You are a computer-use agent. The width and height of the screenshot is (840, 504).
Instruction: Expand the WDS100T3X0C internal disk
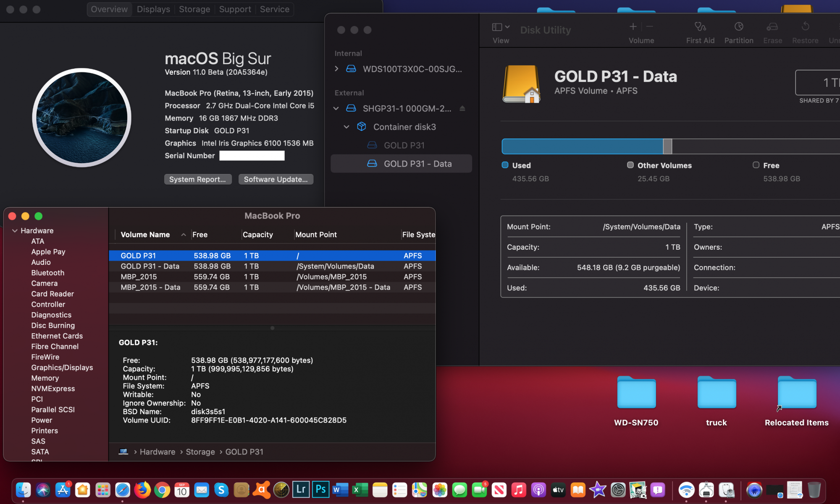click(x=336, y=69)
